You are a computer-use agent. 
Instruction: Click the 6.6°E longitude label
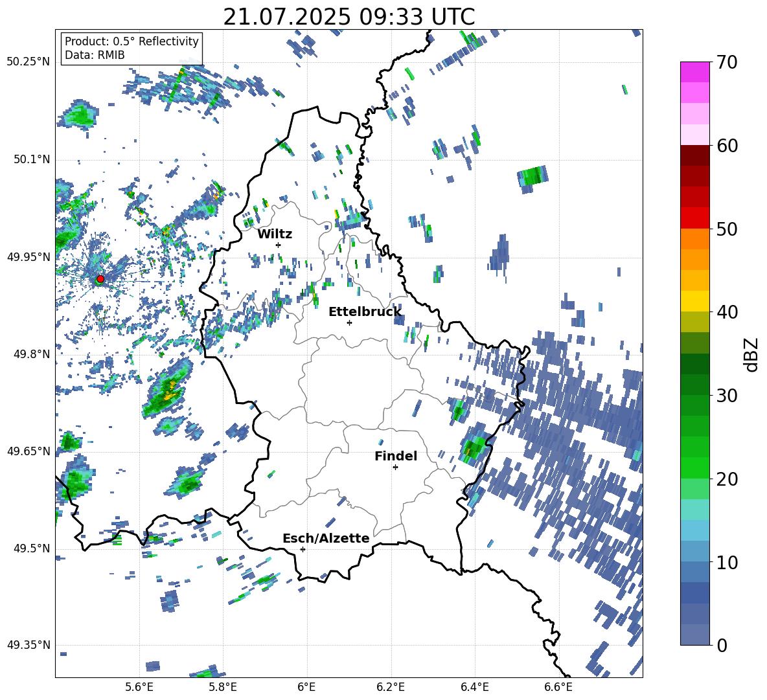point(558,687)
